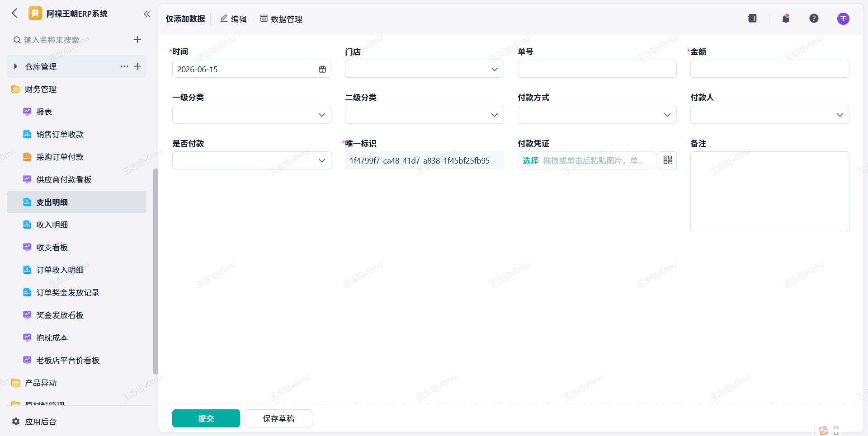Select 支出明细 in sidebar
This screenshot has width=868, height=436.
(76, 202)
